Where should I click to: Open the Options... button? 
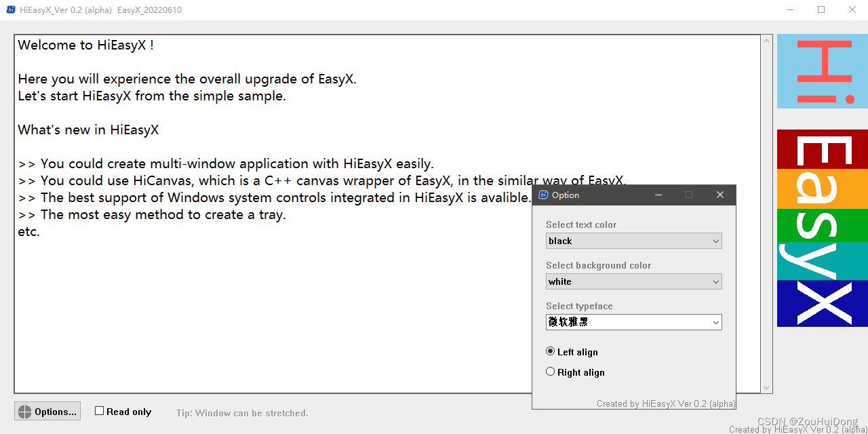click(47, 411)
